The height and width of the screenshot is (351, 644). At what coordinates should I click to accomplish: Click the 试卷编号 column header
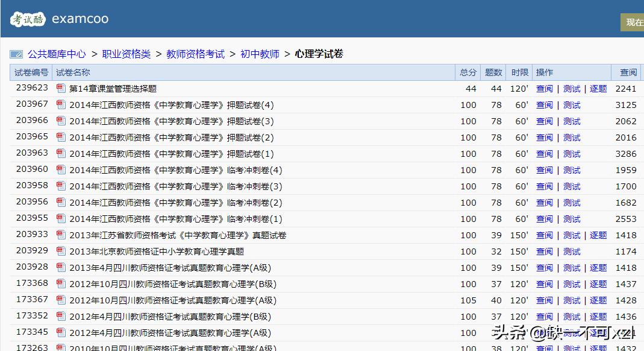tap(31, 72)
